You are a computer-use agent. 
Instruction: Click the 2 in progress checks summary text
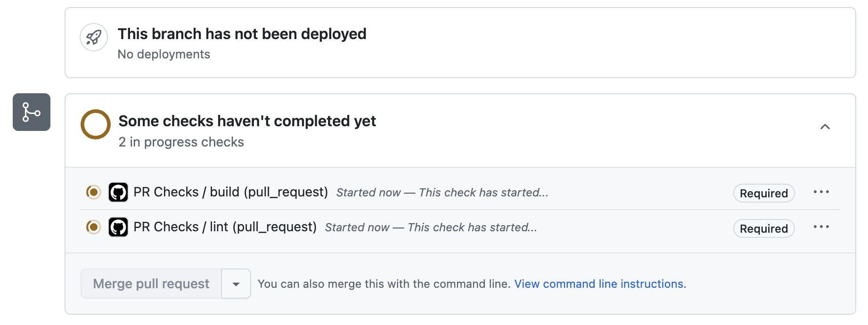click(x=181, y=142)
